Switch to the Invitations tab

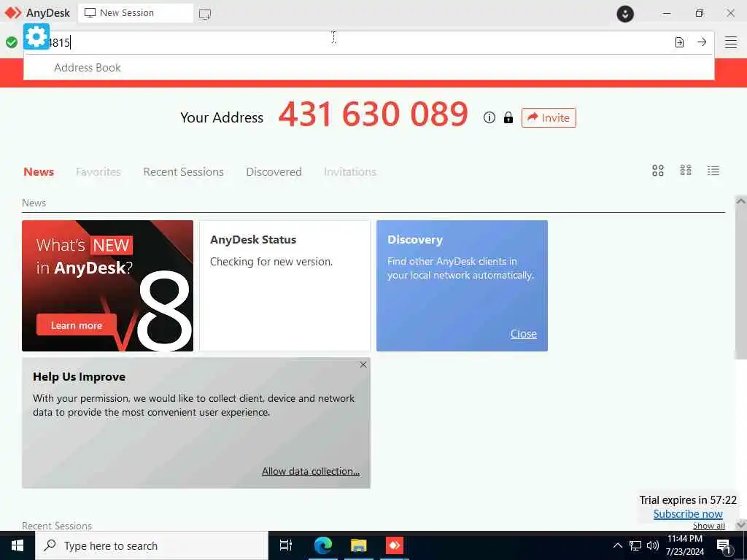[x=350, y=172]
